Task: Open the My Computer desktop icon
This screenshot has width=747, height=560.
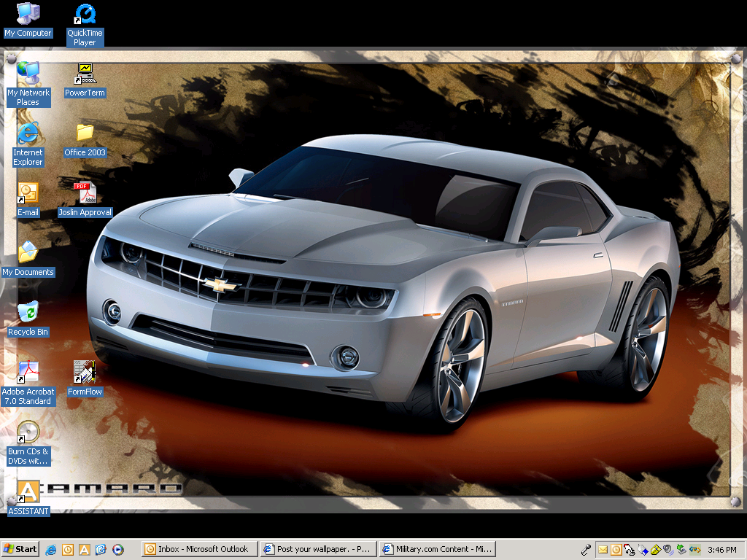Action: [x=28, y=13]
